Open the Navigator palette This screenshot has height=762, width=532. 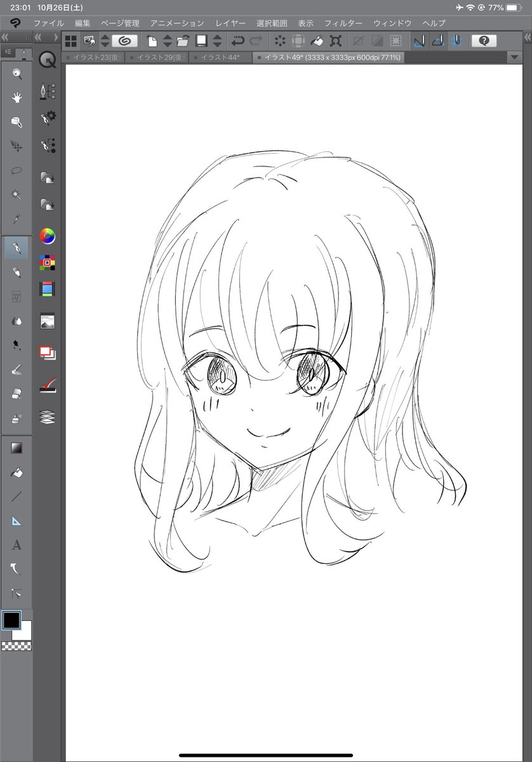[48, 321]
